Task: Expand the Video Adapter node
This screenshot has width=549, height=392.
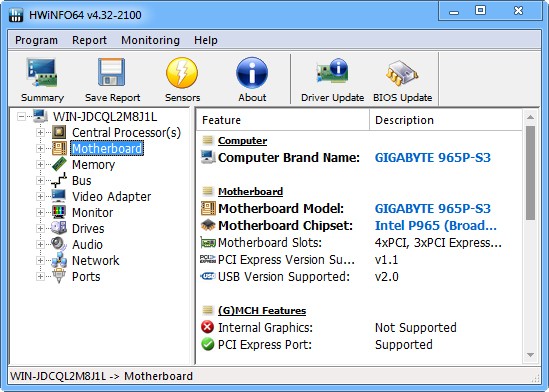Action: point(40,196)
